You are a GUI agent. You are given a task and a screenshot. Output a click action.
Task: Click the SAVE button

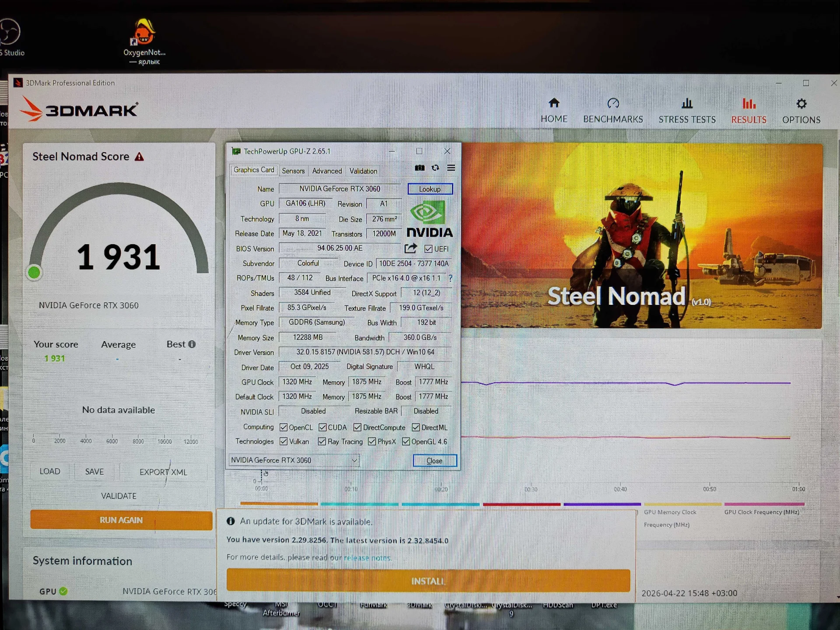click(x=94, y=472)
